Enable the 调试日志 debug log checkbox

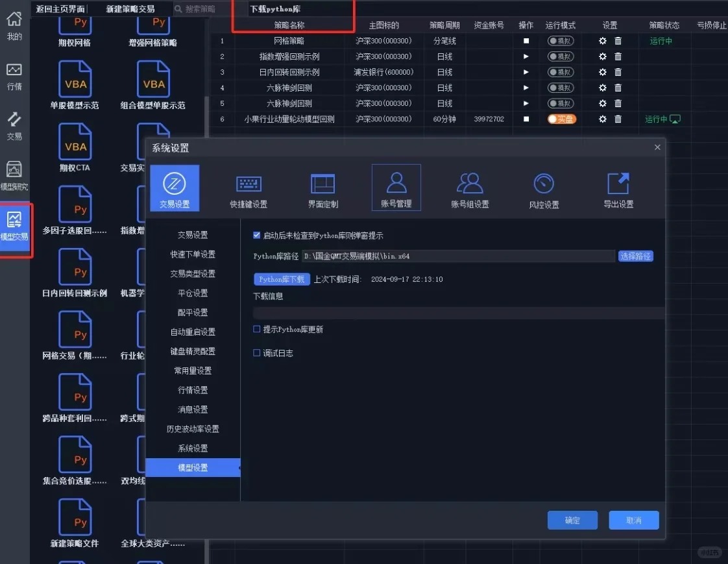256,353
